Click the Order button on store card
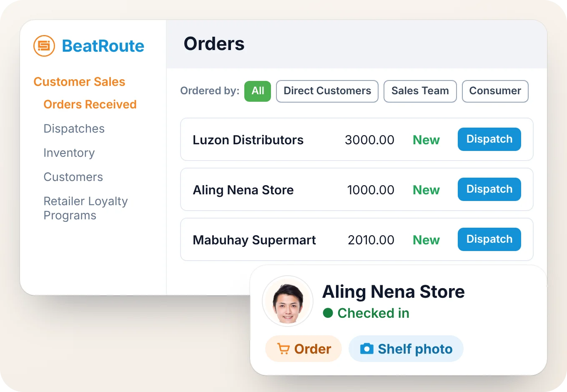Image resolution: width=567 pixels, height=392 pixels. (x=304, y=349)
